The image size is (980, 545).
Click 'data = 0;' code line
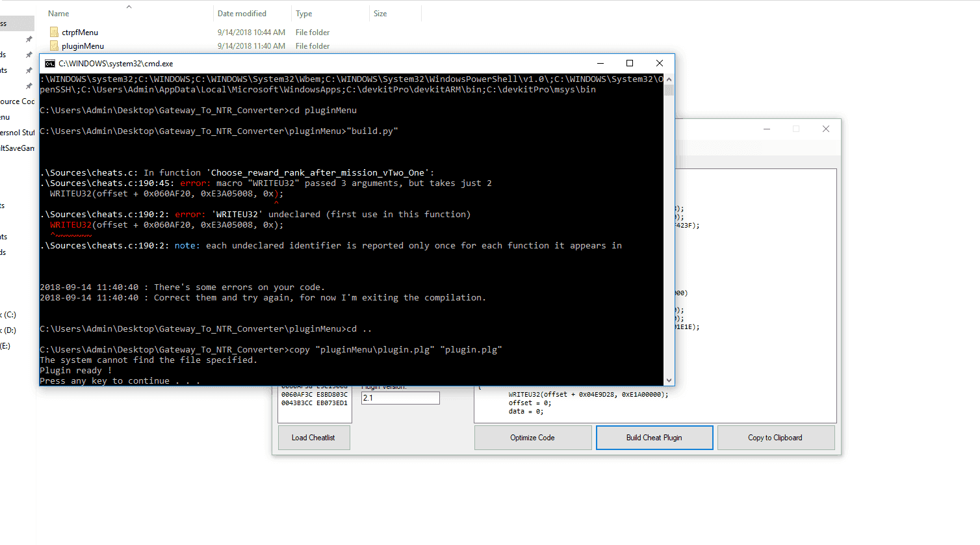(526, 411)
